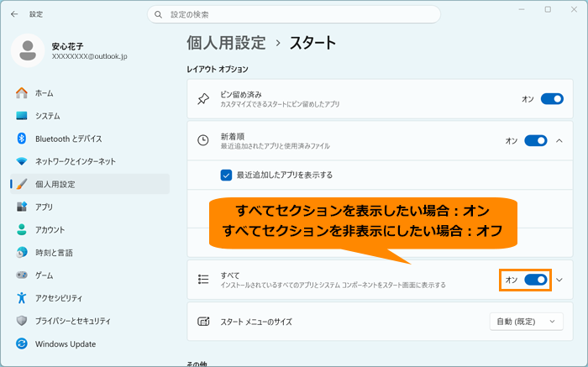Select 時刻と言語 in sidebar
The image size is (588, 367).
click(x=90, y=253)
